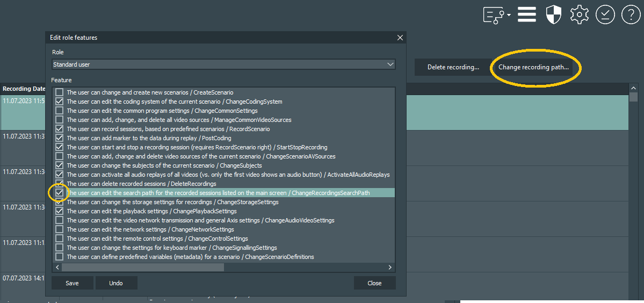Click the Close button in dialog
The width and height of the screenshot is (644, 303).
[x=374, y=283]
